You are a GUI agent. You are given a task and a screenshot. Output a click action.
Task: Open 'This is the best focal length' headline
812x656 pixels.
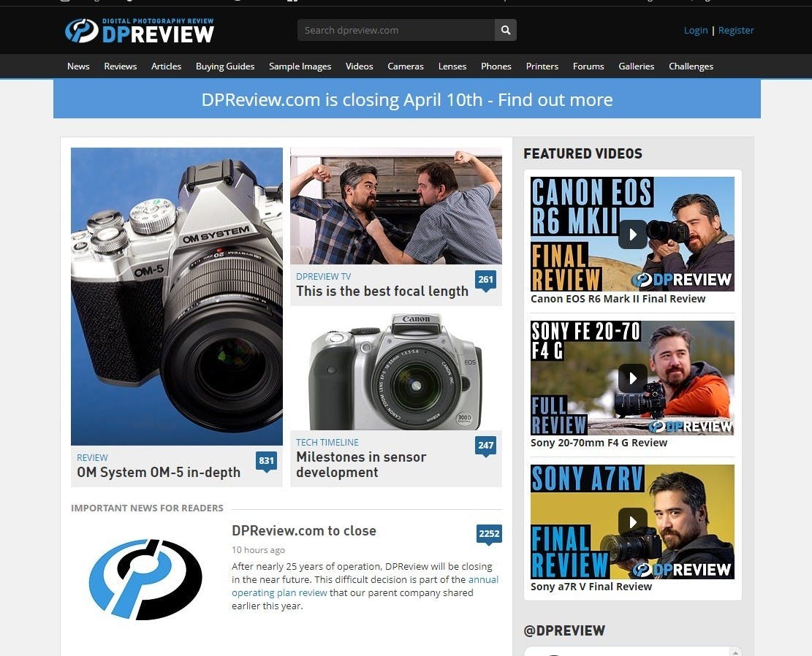pos(382,291)
